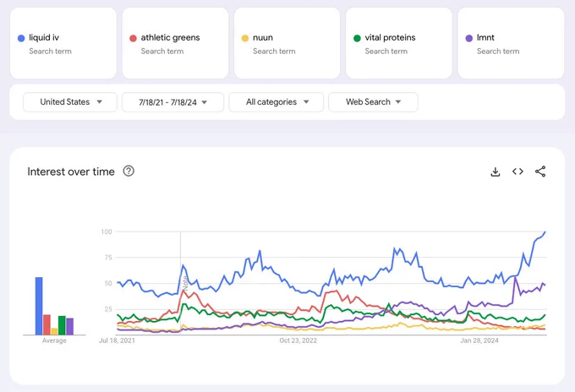Select the lmnt search term card

coord(511,43)
